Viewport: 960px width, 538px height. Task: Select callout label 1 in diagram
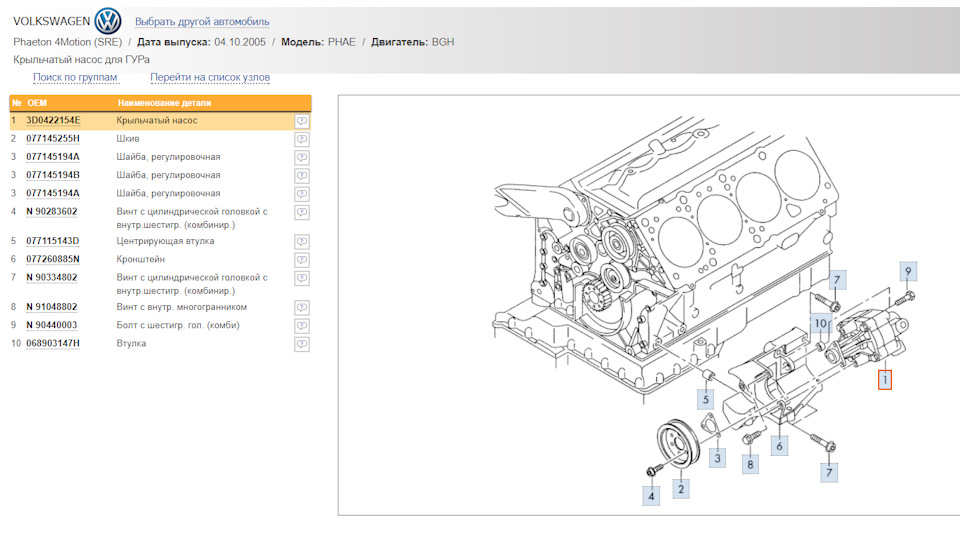(884, 379)
